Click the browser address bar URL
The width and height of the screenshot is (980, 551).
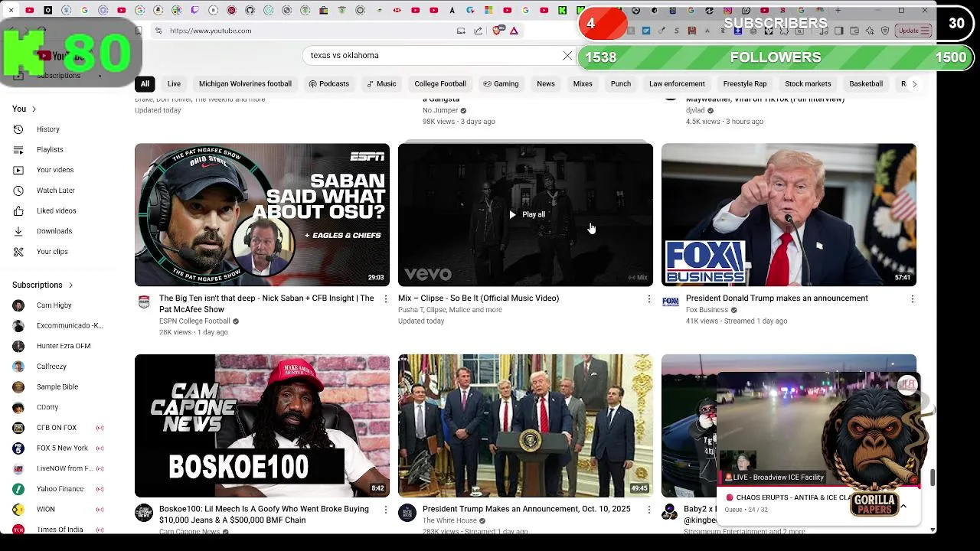pyautogui.click(x=211, y=31)
